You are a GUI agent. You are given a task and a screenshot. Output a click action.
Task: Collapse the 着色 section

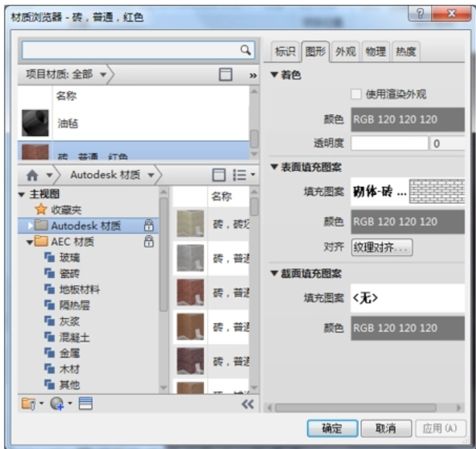pyautogui.click(x=274, y=74)
